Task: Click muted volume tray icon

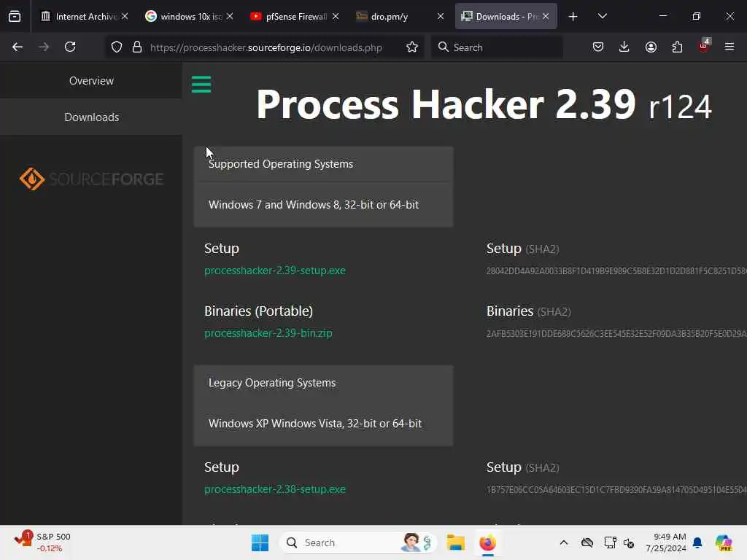Action: point(629,542)
